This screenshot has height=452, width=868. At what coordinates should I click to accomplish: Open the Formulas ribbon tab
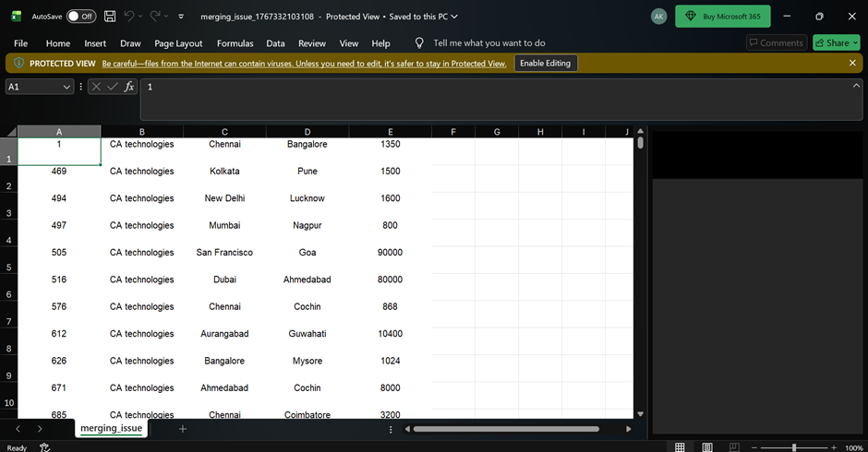coord(235,43)
